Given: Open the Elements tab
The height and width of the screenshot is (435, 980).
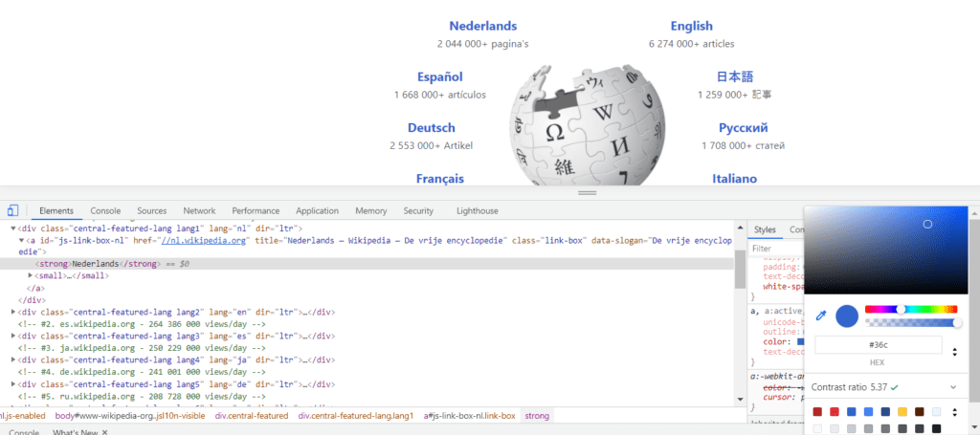Looking at the screenshot, I should (x=56, y=211).
